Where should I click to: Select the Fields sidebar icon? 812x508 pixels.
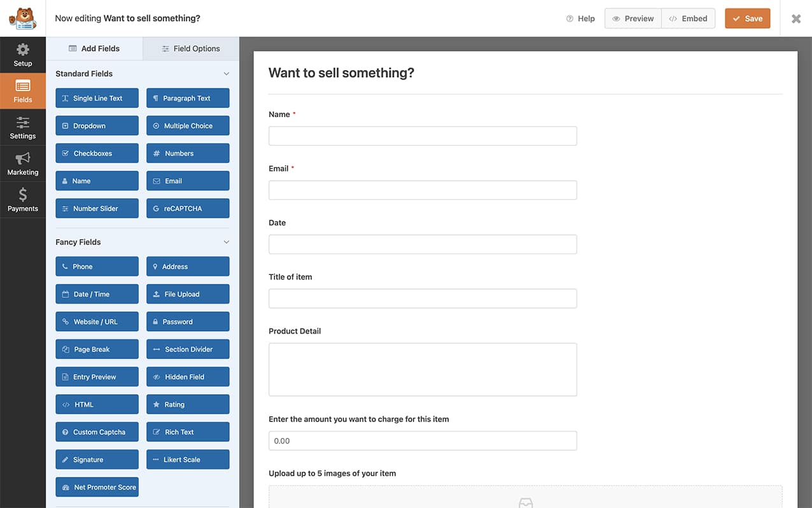click(22, 90)
